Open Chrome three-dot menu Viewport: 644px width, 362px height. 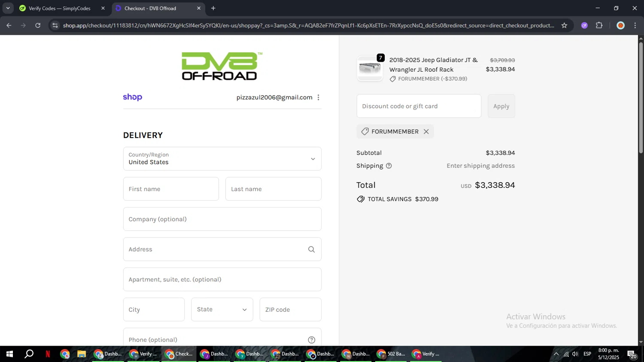[x=635, y=25]
